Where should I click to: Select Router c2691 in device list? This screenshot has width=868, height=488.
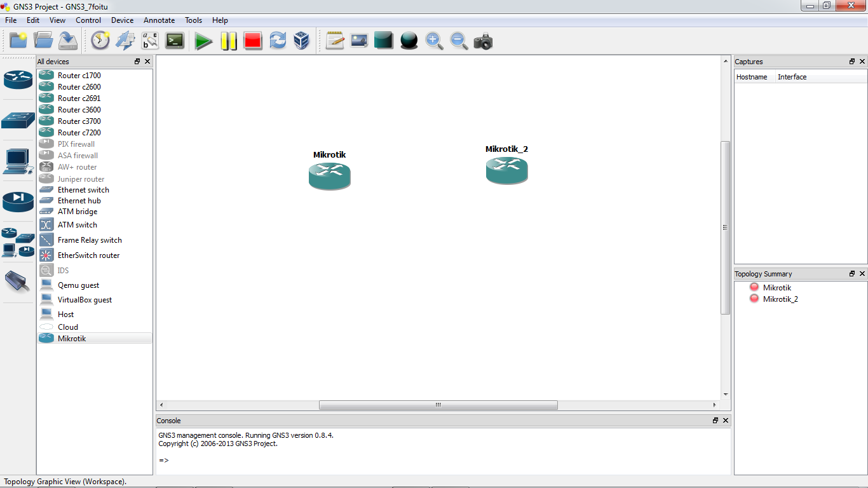click(95, 98)
